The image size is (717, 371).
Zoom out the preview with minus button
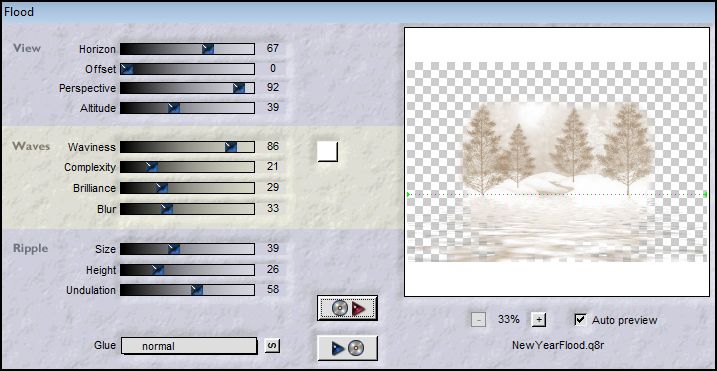[x=478, y=320]
